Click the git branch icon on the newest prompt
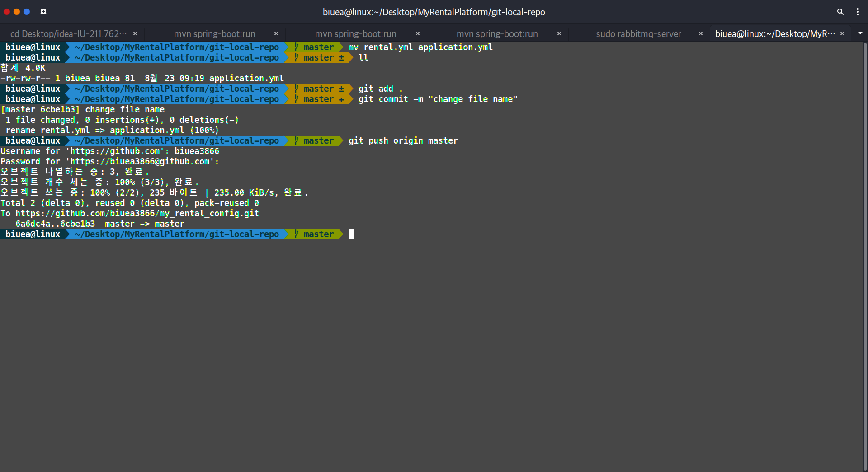The width and height of the screenshot is (868, 472). [x=296, y=234]
